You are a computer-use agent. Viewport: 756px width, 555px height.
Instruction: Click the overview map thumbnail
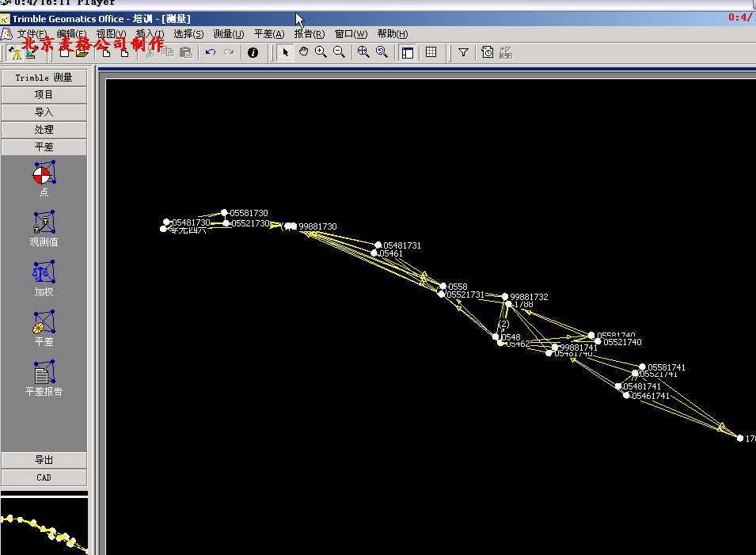click(44, 526)
